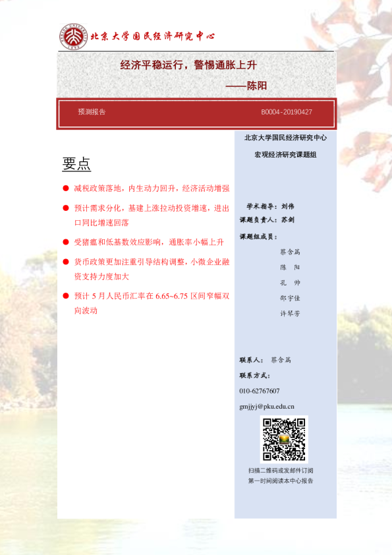Click the report number B0004-20190427

point(287,112)
